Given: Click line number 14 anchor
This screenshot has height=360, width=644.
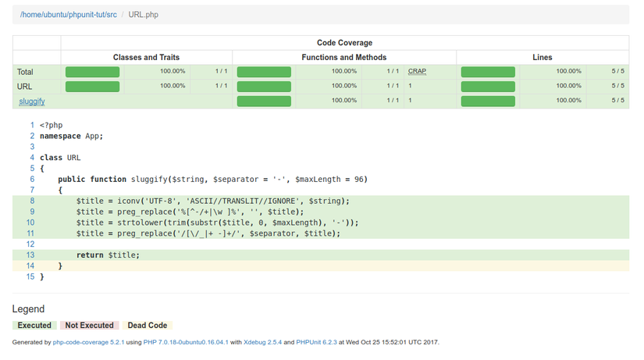Looking at the screenshot, I should [30, 266].
